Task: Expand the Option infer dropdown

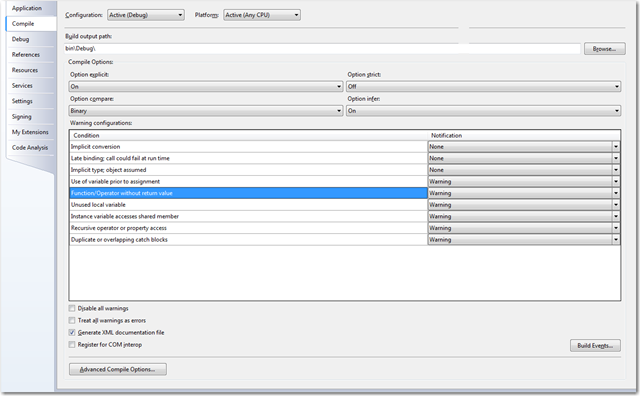Action: pyautogui.click(x=484, y=111)
